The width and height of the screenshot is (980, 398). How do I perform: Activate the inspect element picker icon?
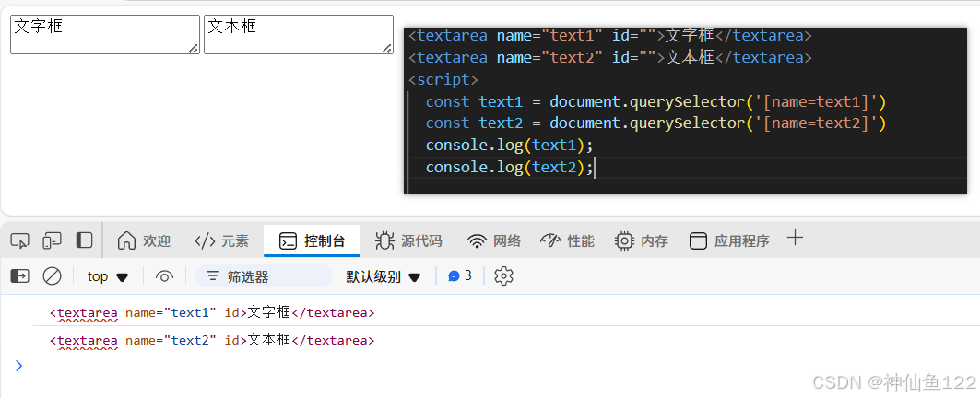20,240
